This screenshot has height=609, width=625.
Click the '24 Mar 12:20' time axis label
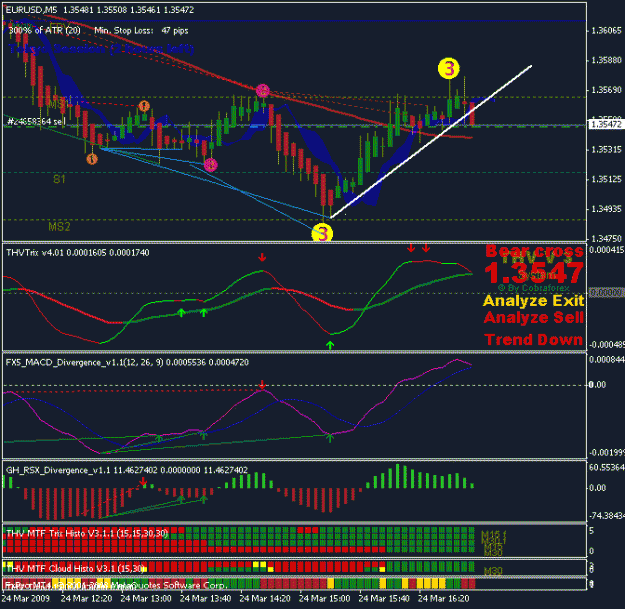pyautogui.click(x=86, y=599)
